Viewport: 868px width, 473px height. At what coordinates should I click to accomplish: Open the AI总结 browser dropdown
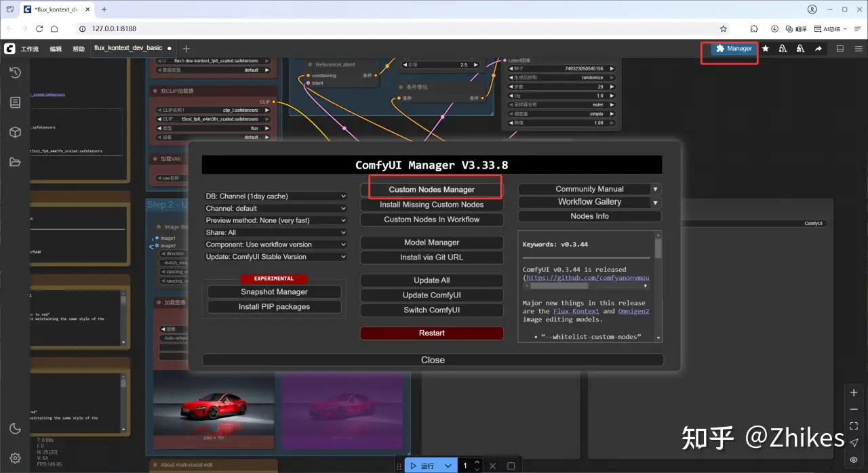(831, 28)
